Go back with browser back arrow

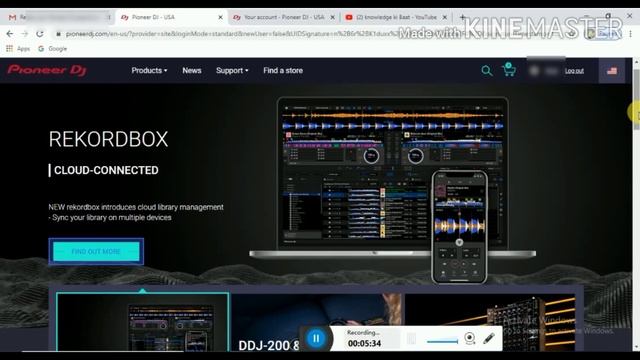click(x=10, y=34)
